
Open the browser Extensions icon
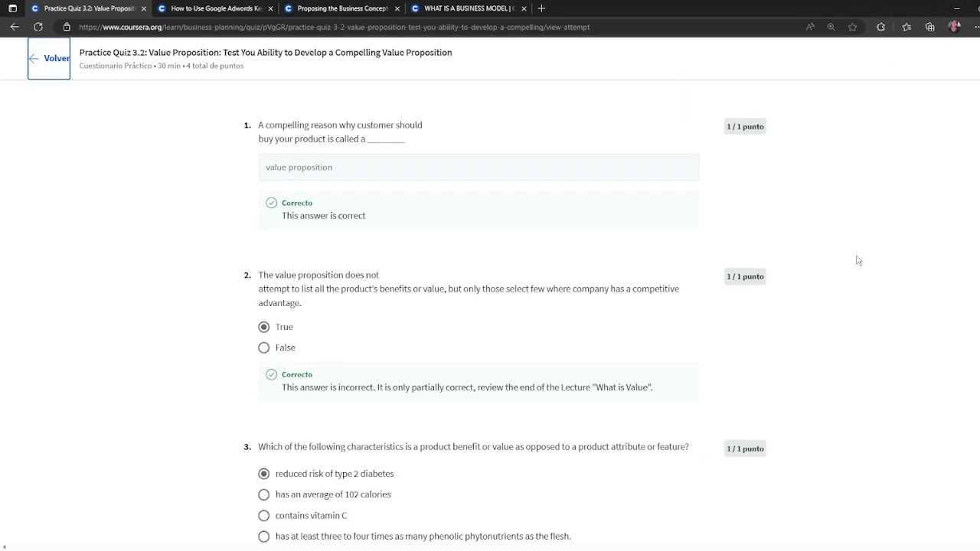coord(880,27)
